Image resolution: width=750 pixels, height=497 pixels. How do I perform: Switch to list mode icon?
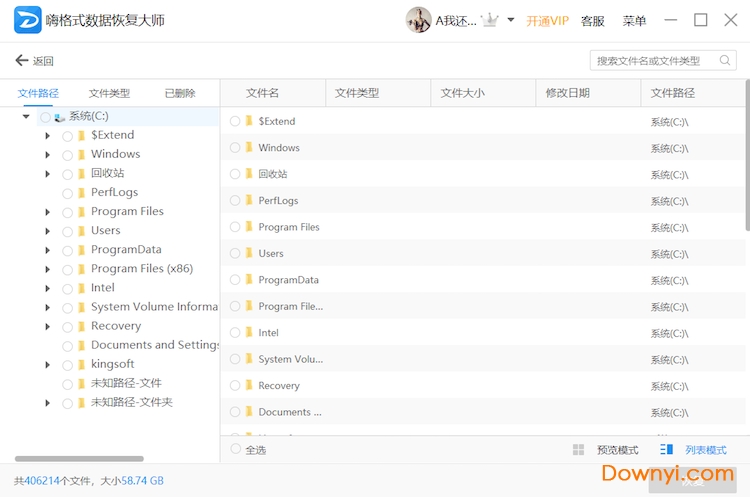tap(667, 450)
